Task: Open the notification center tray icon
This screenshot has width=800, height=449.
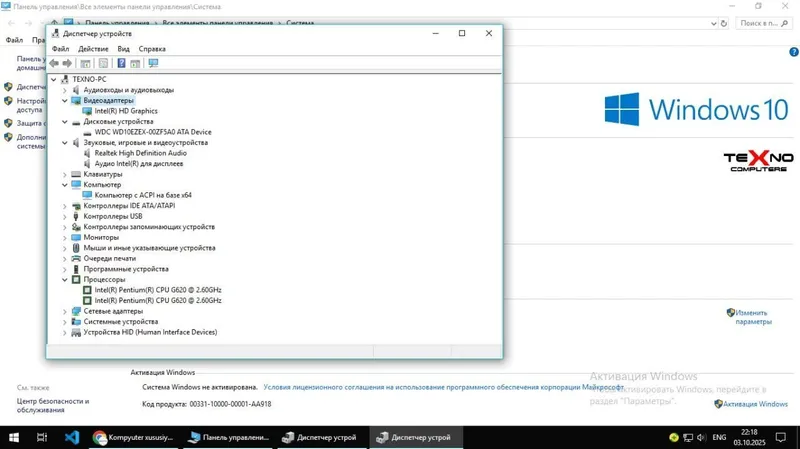Action: [x=781, y=437]
